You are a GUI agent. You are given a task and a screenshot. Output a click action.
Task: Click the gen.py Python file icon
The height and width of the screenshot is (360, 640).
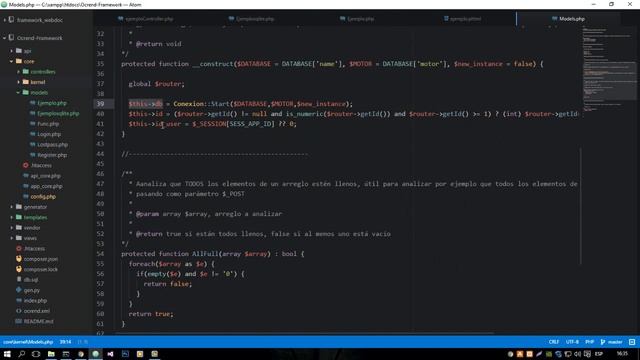[x=19, y=290]
